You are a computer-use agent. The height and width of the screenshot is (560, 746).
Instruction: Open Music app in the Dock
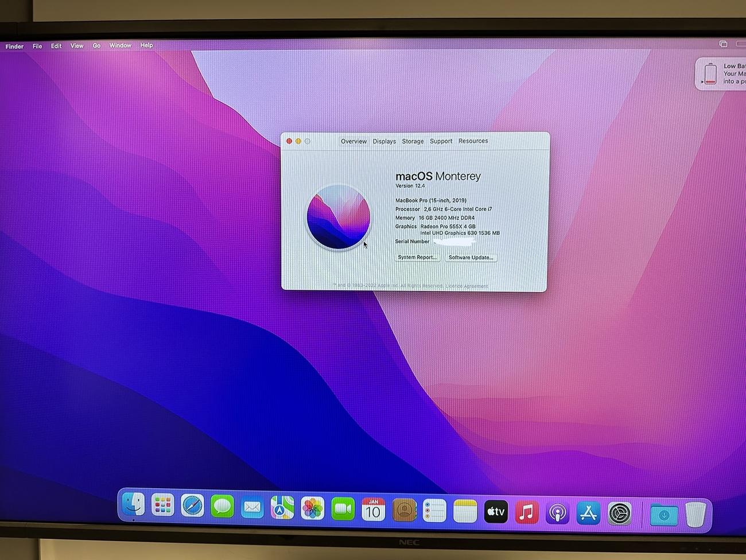[x=527, y=512]
